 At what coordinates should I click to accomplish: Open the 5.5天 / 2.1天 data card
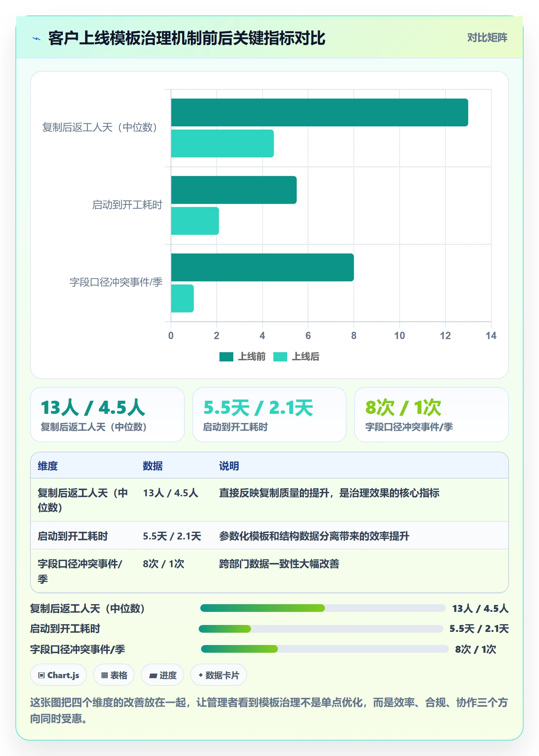point(269,415)
